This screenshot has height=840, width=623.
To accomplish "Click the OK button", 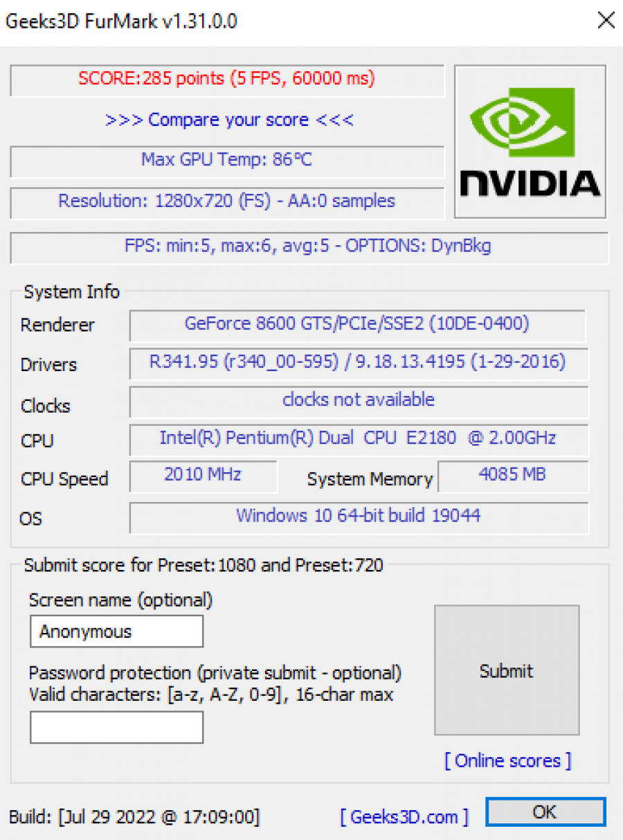I will (545, 812).
